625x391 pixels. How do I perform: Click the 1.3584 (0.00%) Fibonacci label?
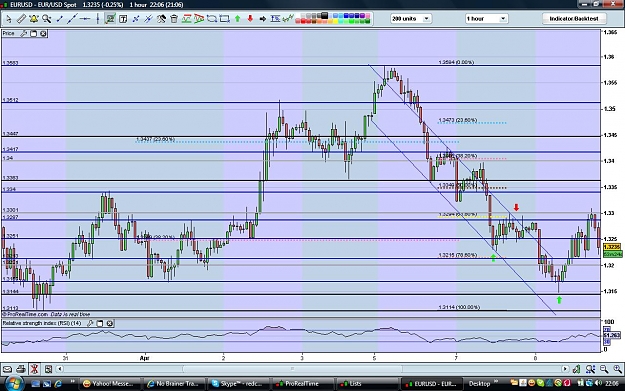(x=456, y=62)
